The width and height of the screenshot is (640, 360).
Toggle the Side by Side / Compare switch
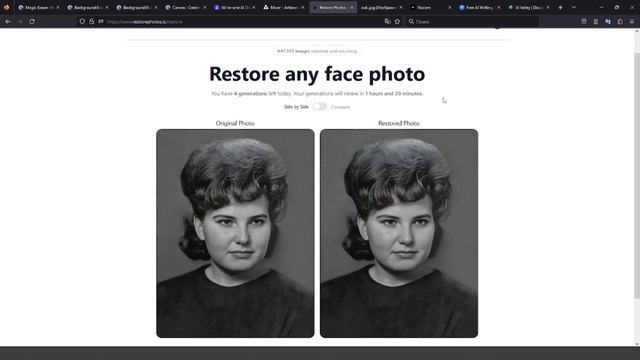[320, 107]
